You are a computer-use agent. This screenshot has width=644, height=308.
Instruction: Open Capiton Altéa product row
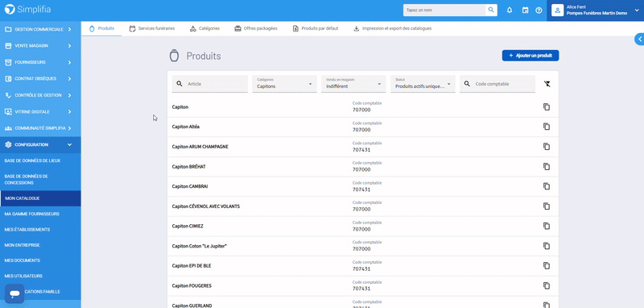pyautogui.click(x=363, y=127)
